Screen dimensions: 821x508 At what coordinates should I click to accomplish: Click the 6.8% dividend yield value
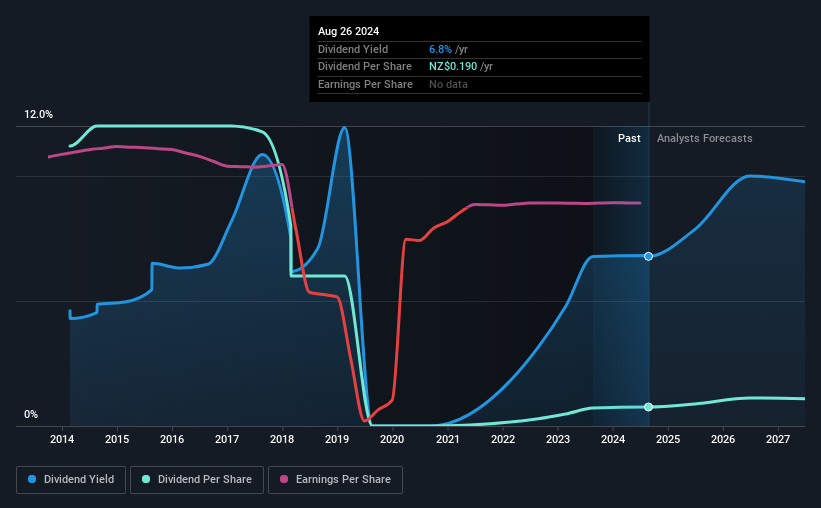pyautogui.click(x=440, y=49)
